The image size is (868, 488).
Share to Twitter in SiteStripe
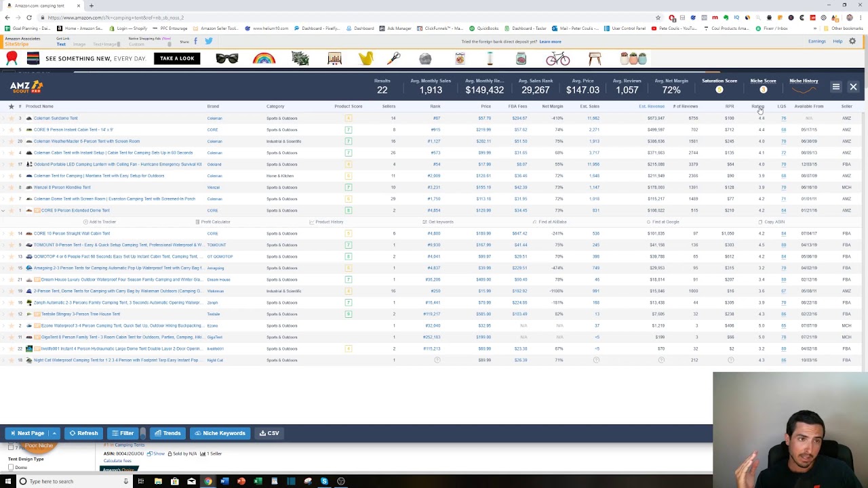click(x=208, y=41)
